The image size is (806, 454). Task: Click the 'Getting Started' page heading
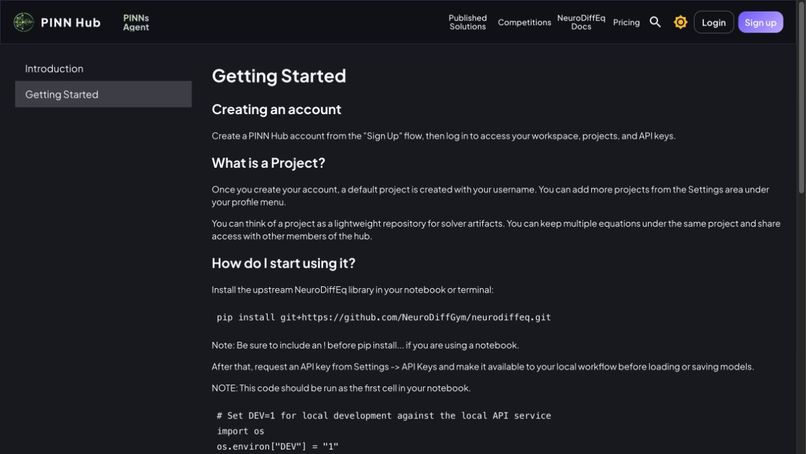[x=279, y=76]
